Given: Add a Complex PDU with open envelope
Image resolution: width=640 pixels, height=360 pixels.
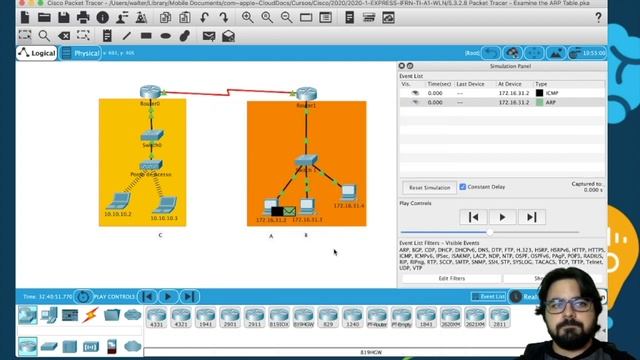Looking at the screenshot, I should click(x=228, y=36).
